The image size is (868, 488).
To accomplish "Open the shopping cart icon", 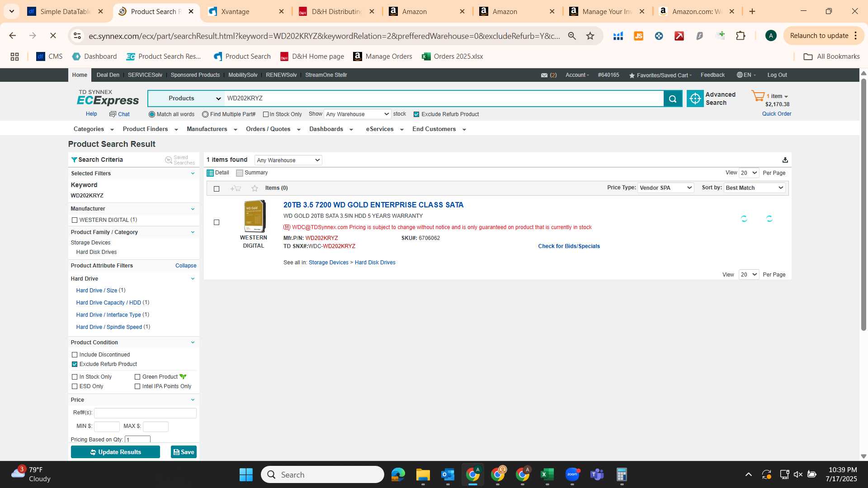I will (758, 96).
